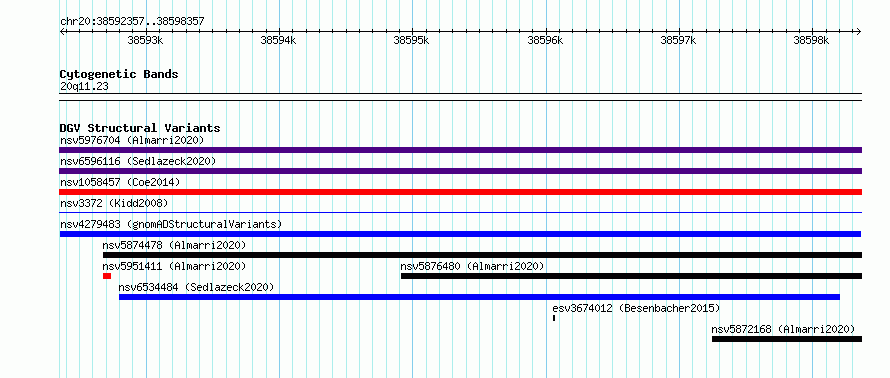Click the nsv5976704 (Almarri2020) label
This screenshot has height=378, width=890.
[132, 140]
